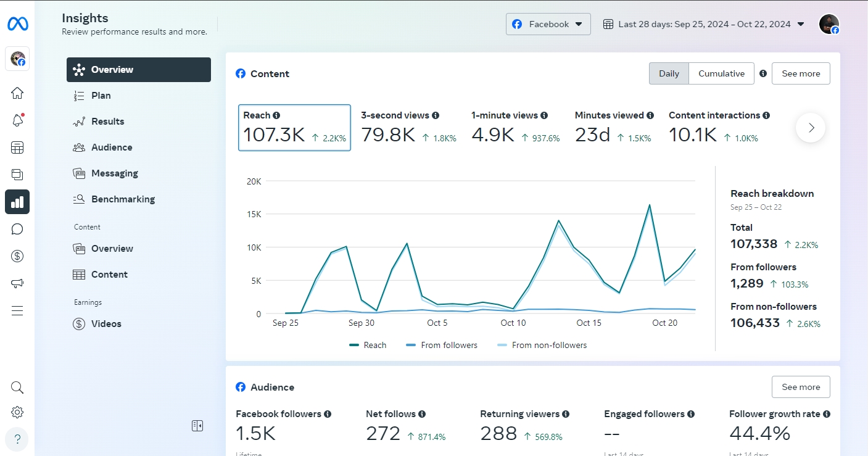Click the 44.4% follower growth rate value
868x456 pixels.
pos(759,433)
